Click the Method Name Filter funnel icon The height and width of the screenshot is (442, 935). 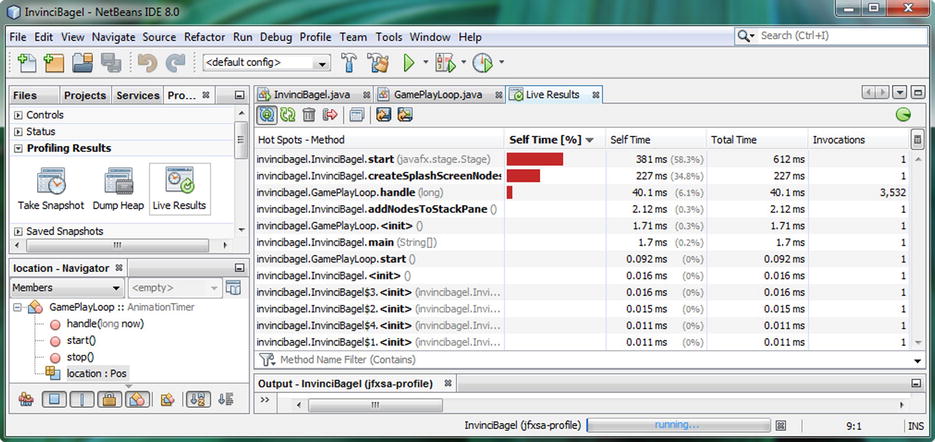[x=268, y=360]
